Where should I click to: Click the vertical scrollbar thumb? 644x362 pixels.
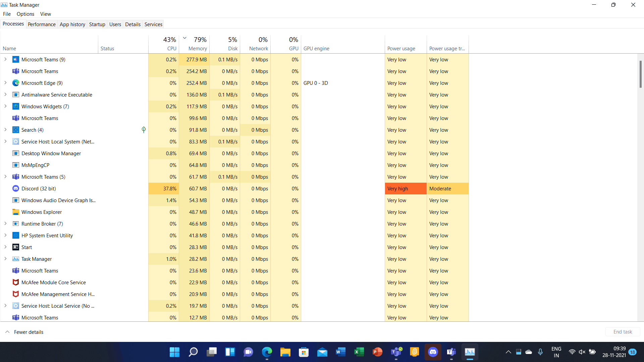click(640, 74)
